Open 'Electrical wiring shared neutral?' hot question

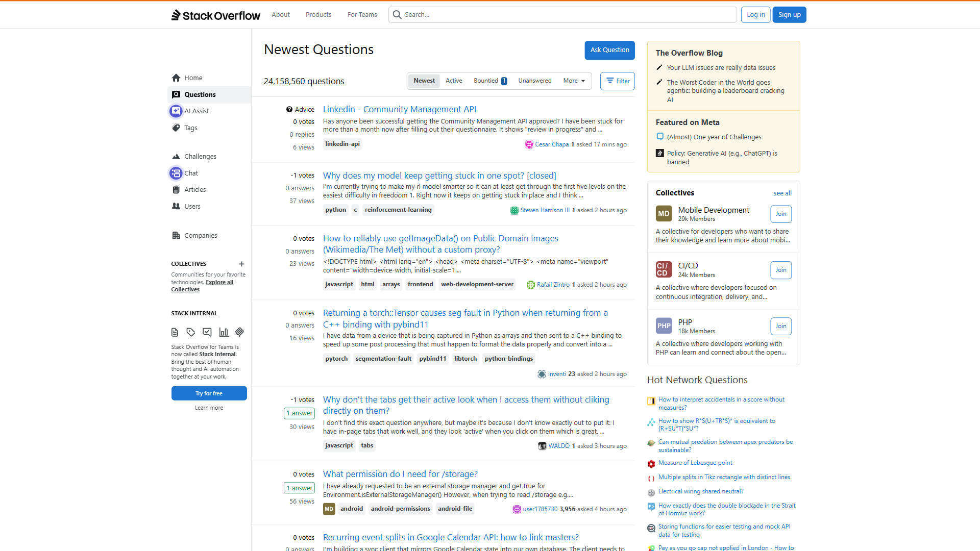pos(701,491)
